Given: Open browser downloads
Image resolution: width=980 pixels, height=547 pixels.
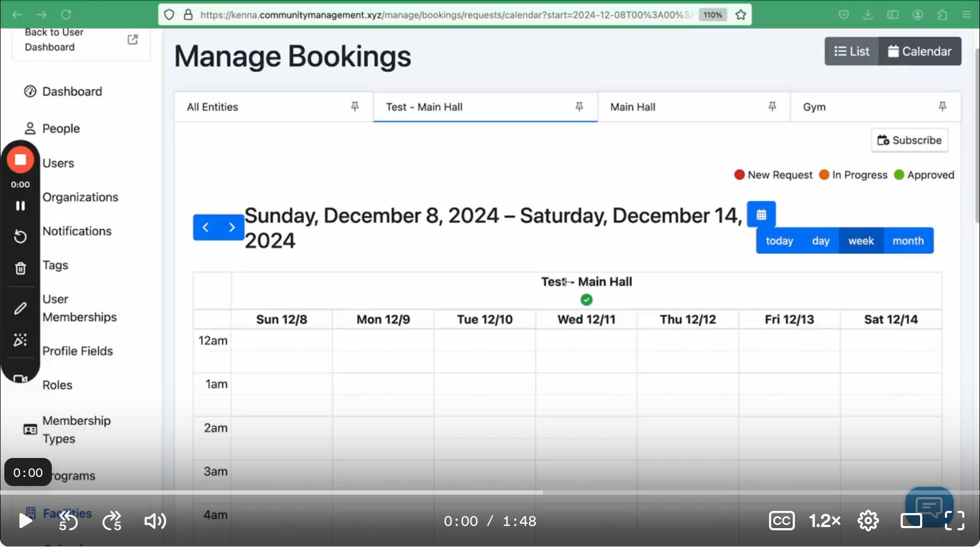Looking at the screenshot, I should click(868, 15).
